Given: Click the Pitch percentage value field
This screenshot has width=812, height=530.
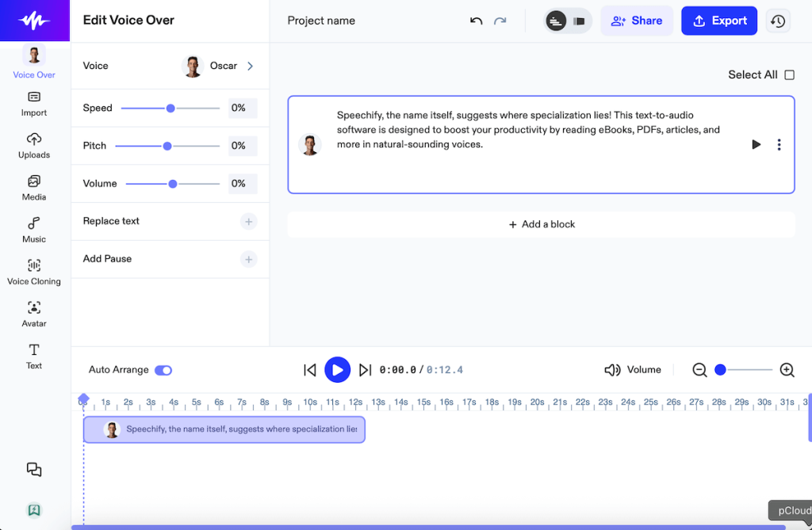Looking at the screenshot, I should point(243,146).
